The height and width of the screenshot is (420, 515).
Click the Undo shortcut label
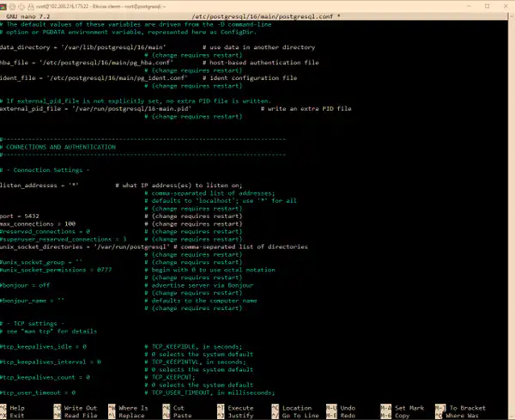(348, 407)
